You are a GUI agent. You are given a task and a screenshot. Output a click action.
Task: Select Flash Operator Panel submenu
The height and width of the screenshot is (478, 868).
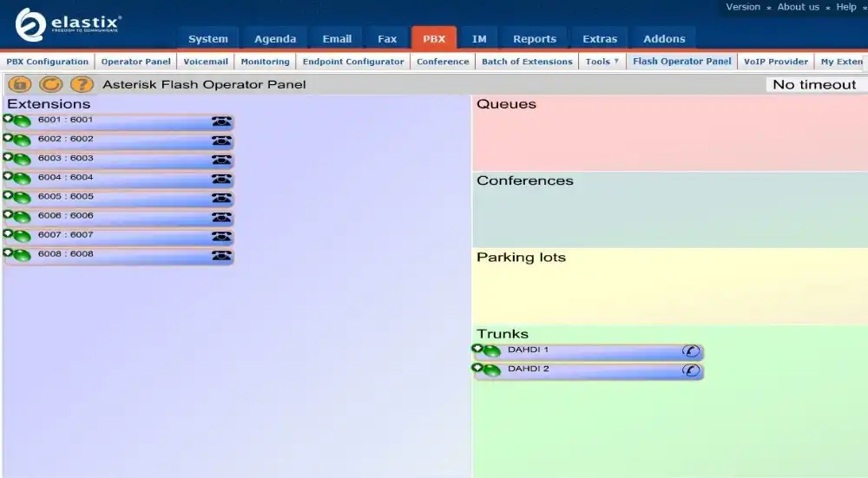coord(682,62)
